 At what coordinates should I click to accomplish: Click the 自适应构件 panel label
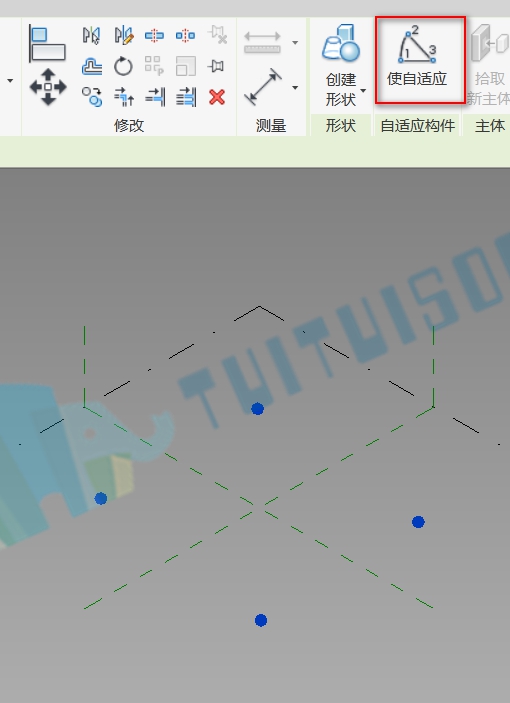click(x=418, y=126)
